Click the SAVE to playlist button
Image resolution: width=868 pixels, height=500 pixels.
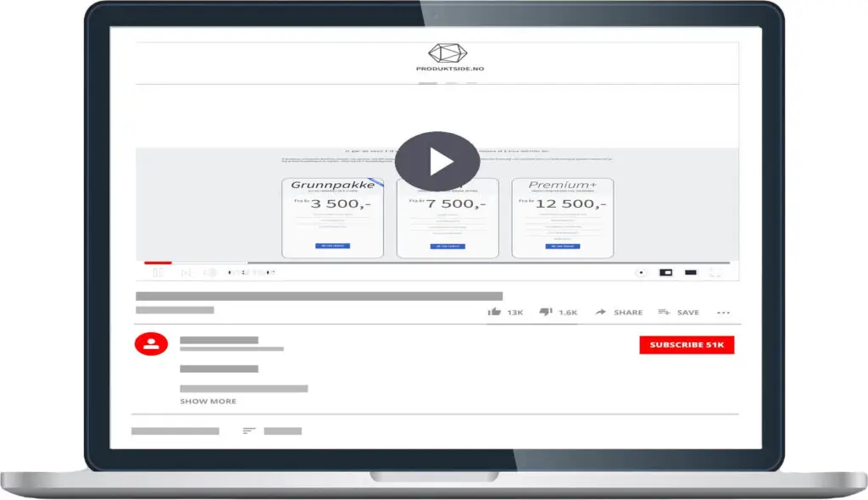(x=679, y=313)
